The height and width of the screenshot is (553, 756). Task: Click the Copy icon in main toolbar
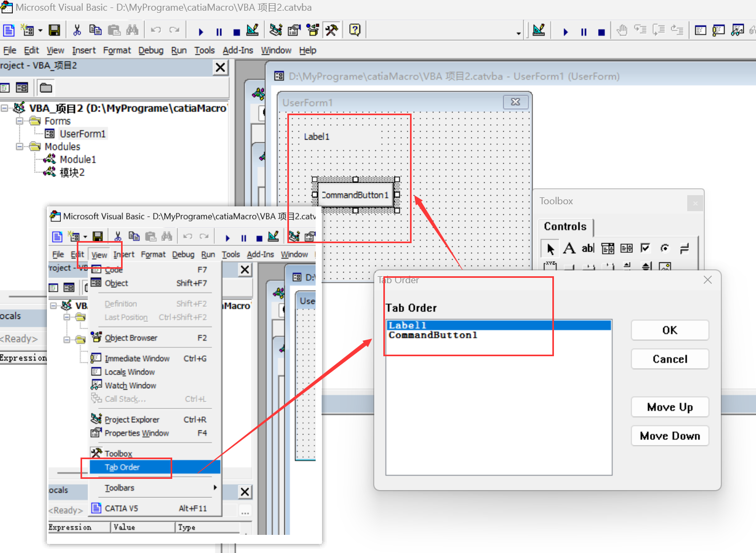click(95, 30)
